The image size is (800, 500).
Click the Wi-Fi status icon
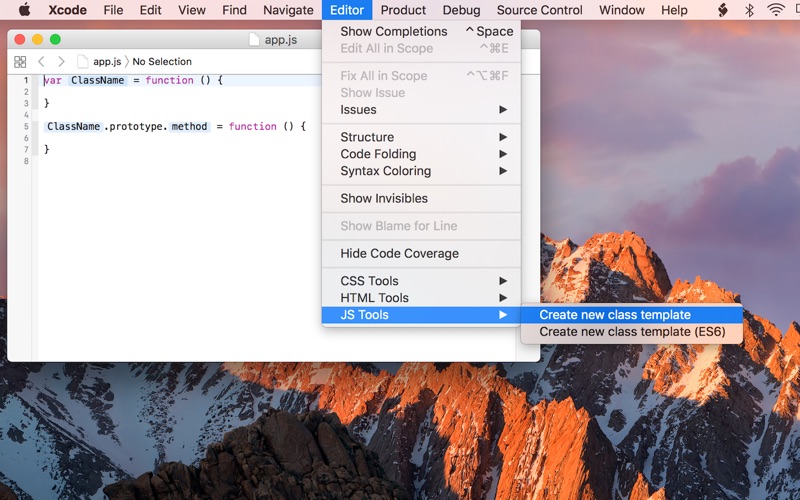point(776,10)
